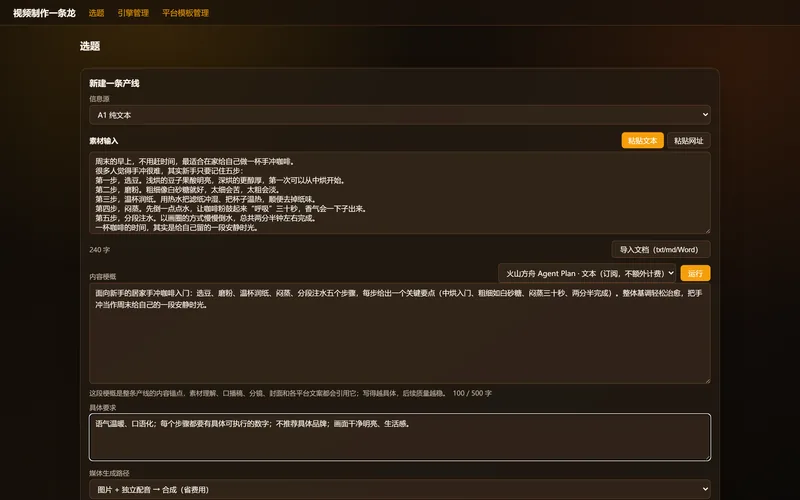Viewport: 800px width, 500px height.
Task: Click the 内容梗概 textarea resize handle
Action: (x=707, y=380)
